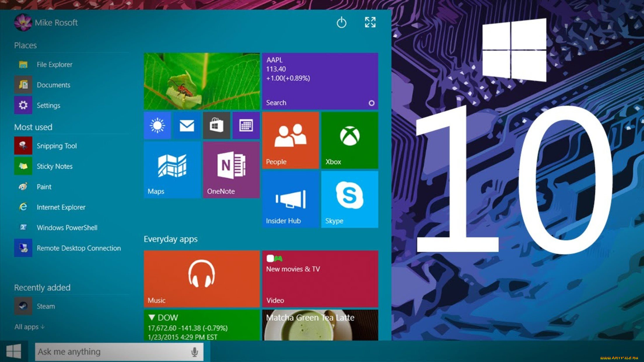644x362 pixels.
Task: Open Paint
Action: [44, 187]
